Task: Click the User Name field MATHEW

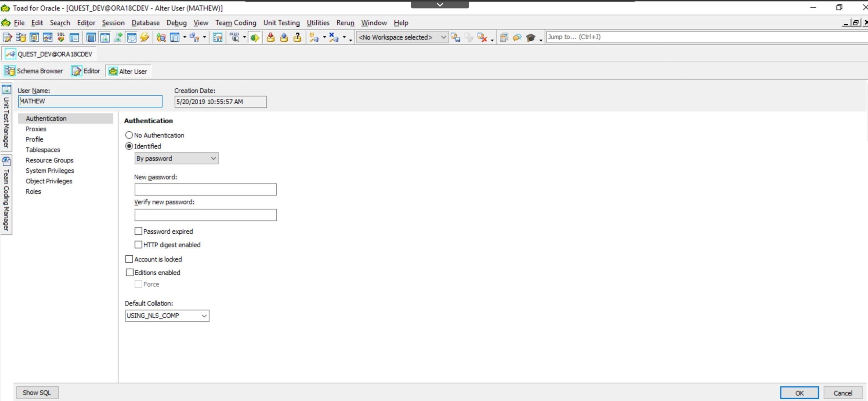Action: pos(90,101)
